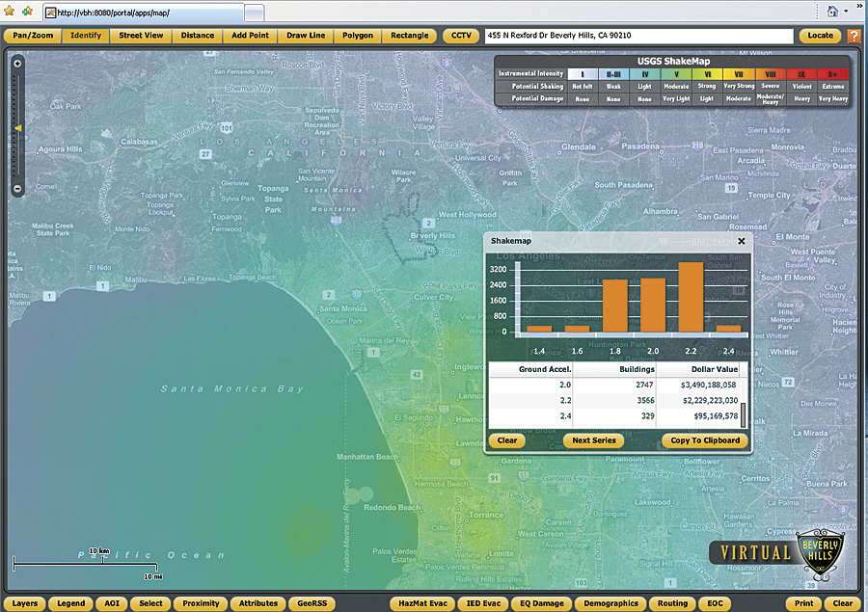Image resolution: width=868 pixels, height=612 pixels.
Task: Click the Locate button
Action: click(821, 36)
